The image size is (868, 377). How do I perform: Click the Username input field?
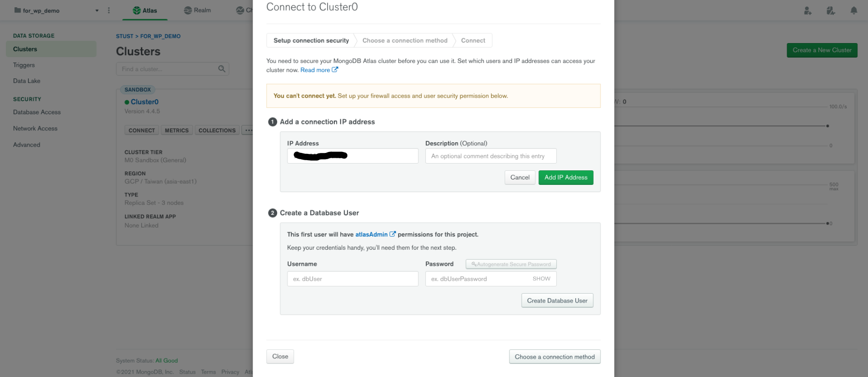(x=353, y=279)
